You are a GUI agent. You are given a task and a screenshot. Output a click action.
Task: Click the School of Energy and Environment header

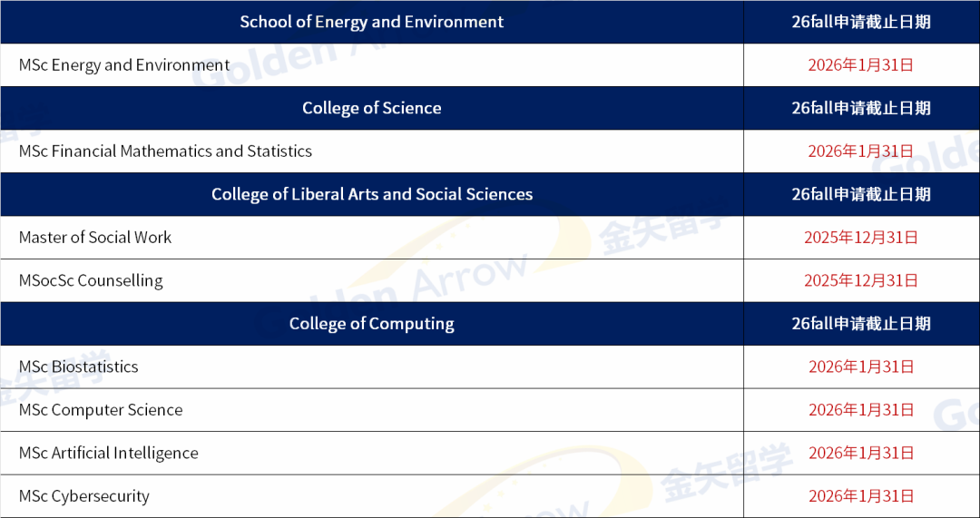[x=371, y=22]
